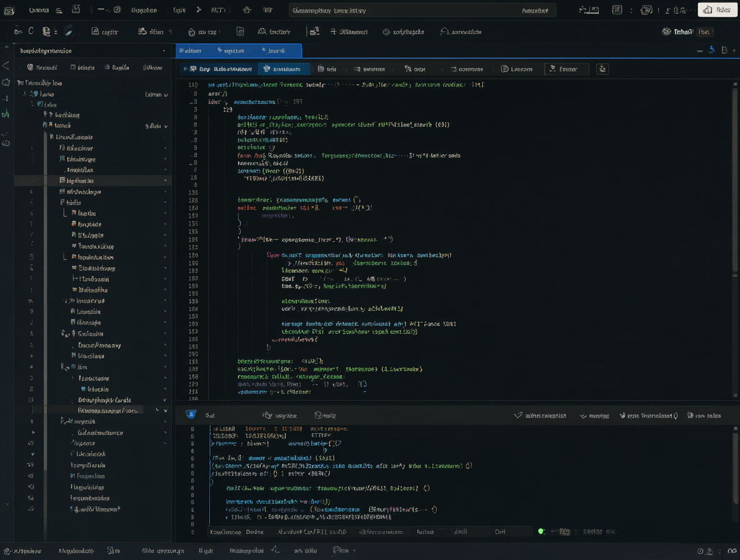The width and height of the screenshot is (740, 560).
Task: Click the green dot indicator in the bottom panel footer
Action: (541, 531)
